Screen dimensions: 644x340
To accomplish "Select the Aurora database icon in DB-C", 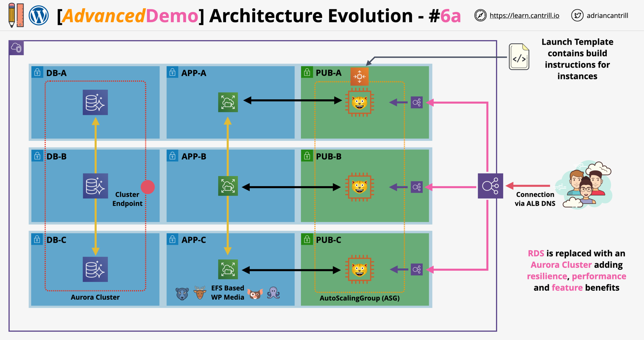I will [95, 269].
